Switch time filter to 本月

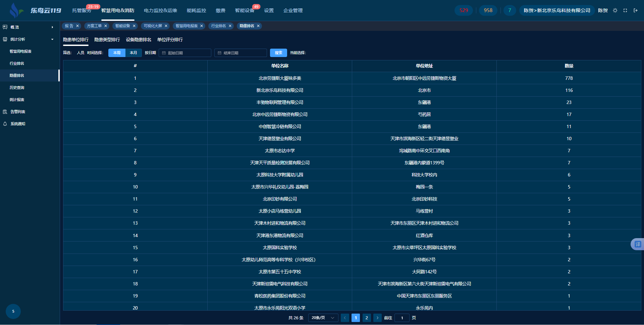coord(133,53)
